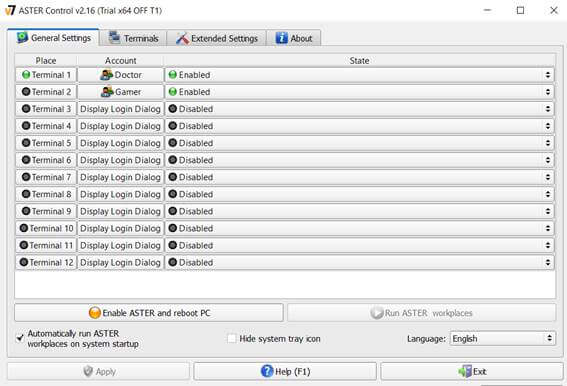This screenshot has width=567, height=386.
Task: Expand the Terminal 6 state dropdown
Action: (359, 160)
